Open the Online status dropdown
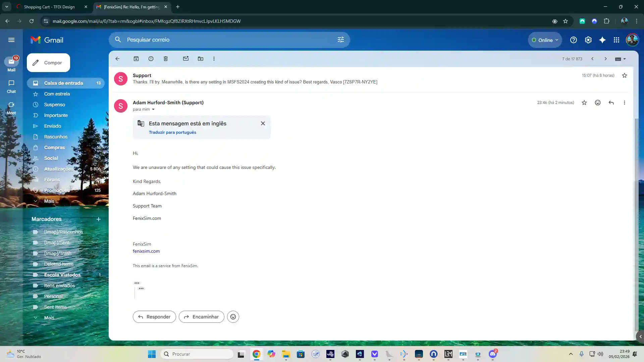 coord(545,40)
